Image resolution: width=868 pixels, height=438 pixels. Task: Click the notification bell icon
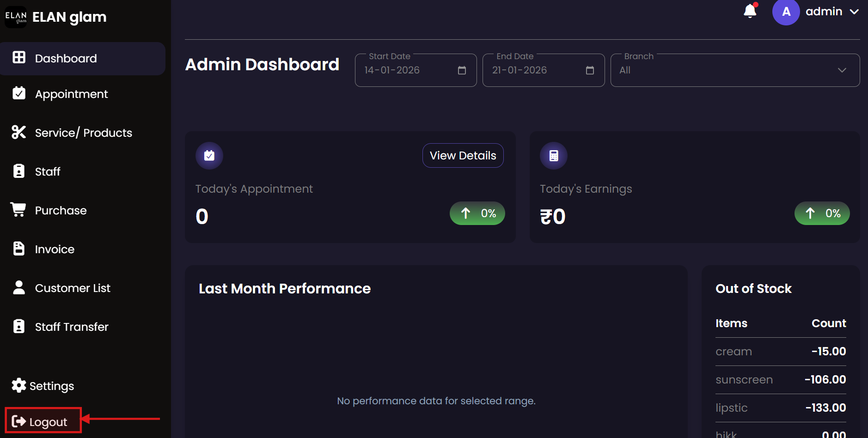click(750, 11)
